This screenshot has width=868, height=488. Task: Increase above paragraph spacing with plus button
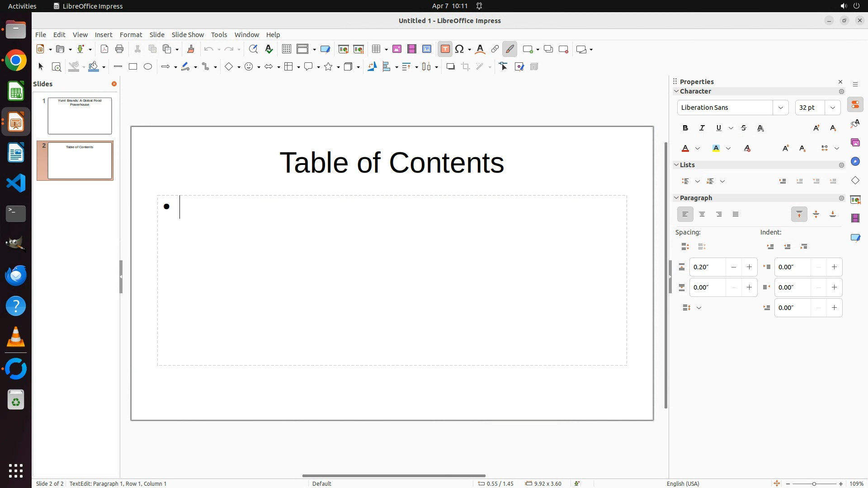pyautogui.click(x=749, y=267)
